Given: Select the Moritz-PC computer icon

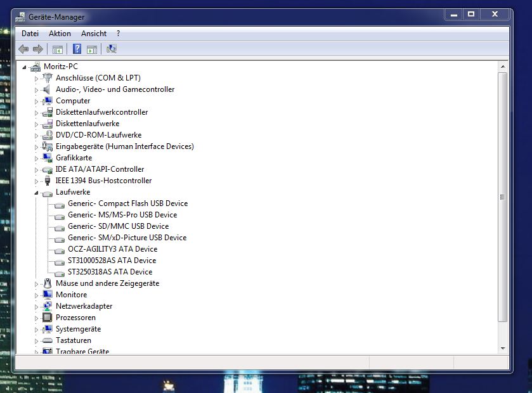Looking at the screenshot, I should tap(36, 67).
